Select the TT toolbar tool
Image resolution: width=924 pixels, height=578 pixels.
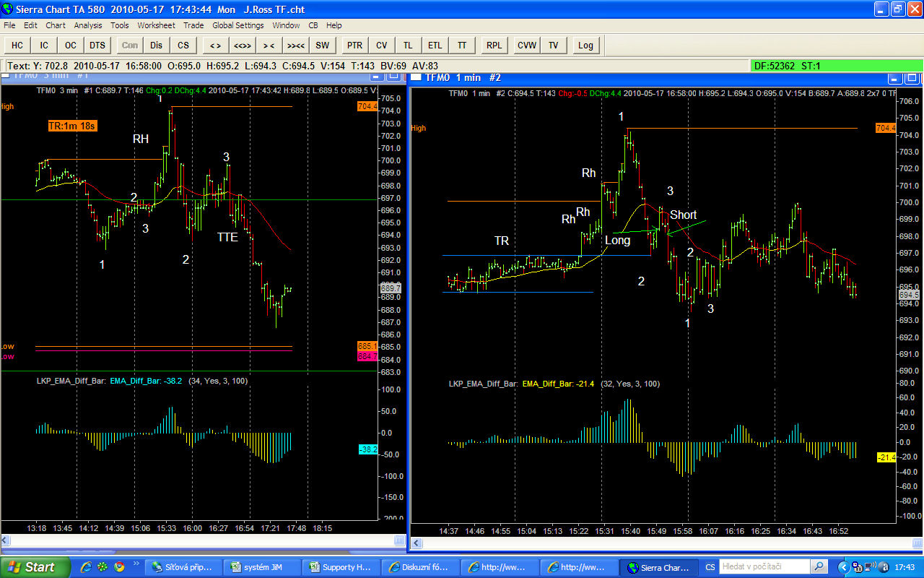[461, 45]
